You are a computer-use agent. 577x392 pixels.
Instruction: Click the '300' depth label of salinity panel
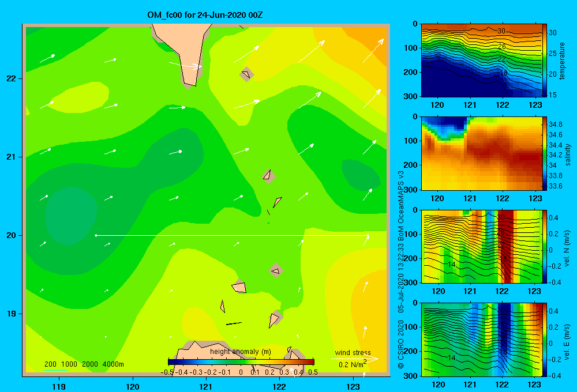point(411,190)
